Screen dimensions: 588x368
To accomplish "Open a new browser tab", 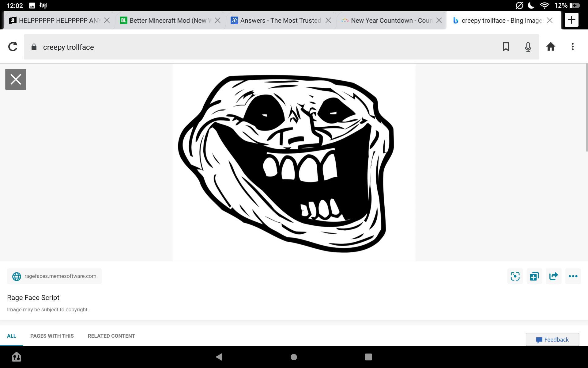I will pos(571,20).
